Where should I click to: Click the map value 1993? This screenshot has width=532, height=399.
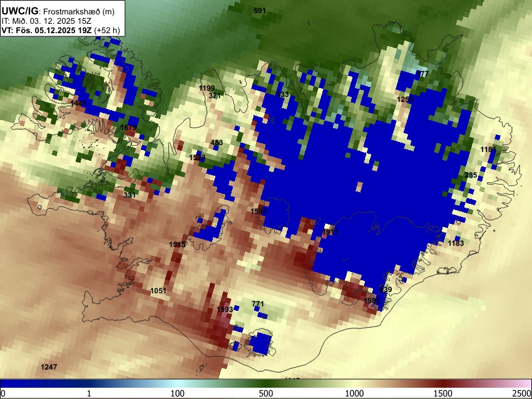pyautogui.click(x=225, y=309)
